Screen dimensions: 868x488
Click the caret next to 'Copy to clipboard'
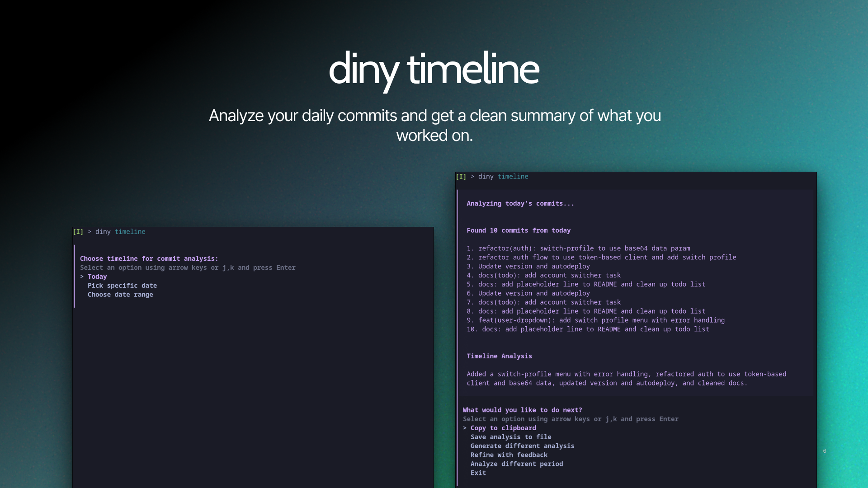465,427
